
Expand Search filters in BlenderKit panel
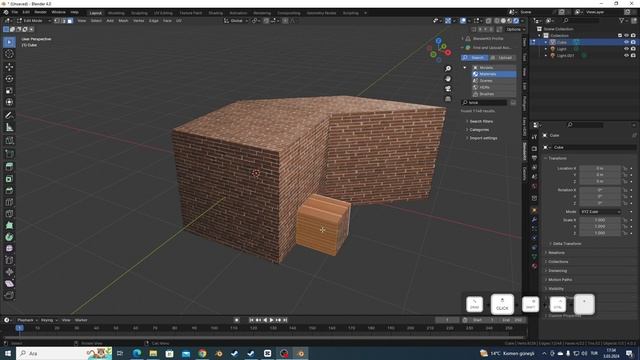click(x=481, y=122)
